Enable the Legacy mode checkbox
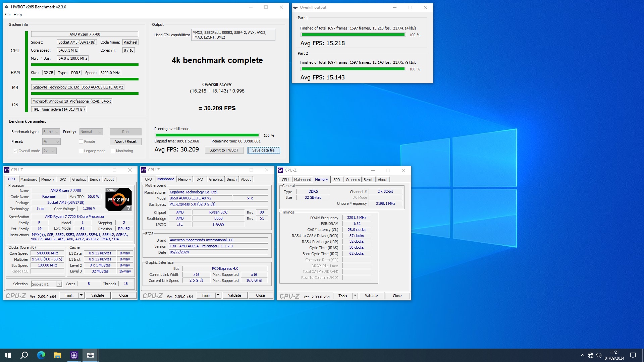Screen dimensions: 644x362 click(81, 151)
